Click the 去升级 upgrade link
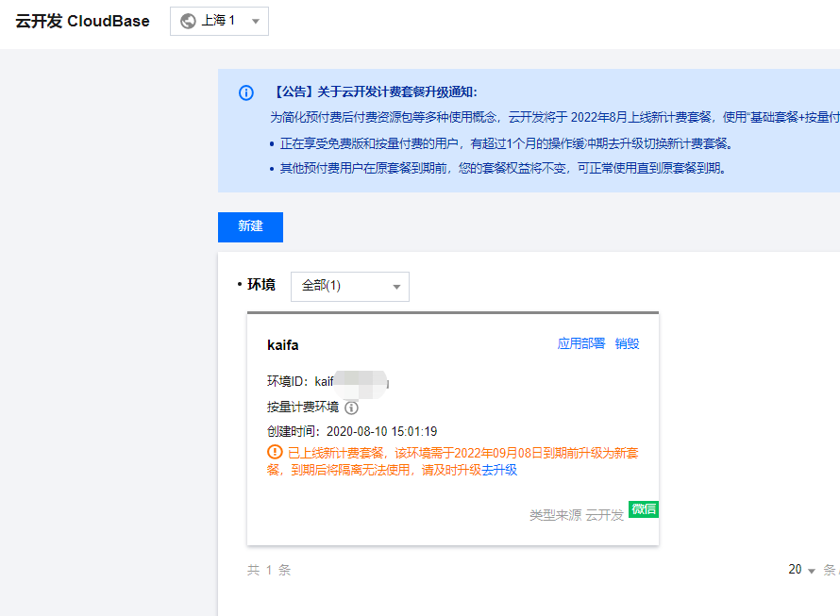Viewport: 840px width, 616px height. point(499,471)
